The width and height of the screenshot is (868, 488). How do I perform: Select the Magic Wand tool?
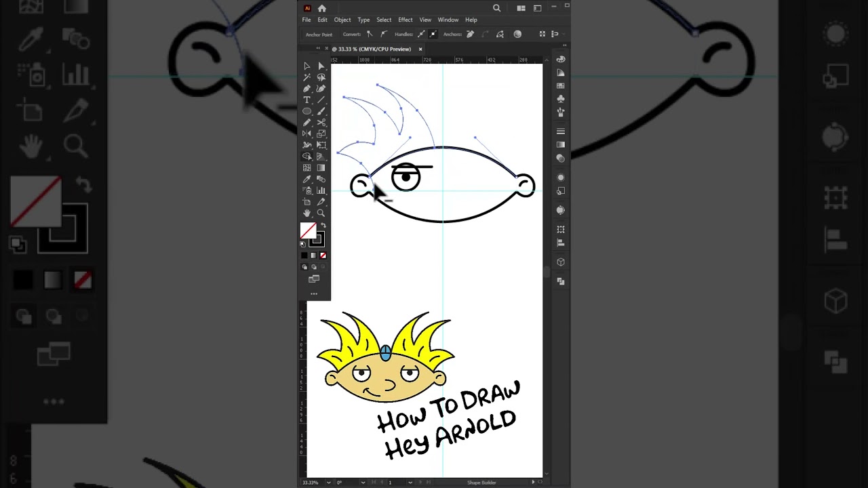coord(307,77)
